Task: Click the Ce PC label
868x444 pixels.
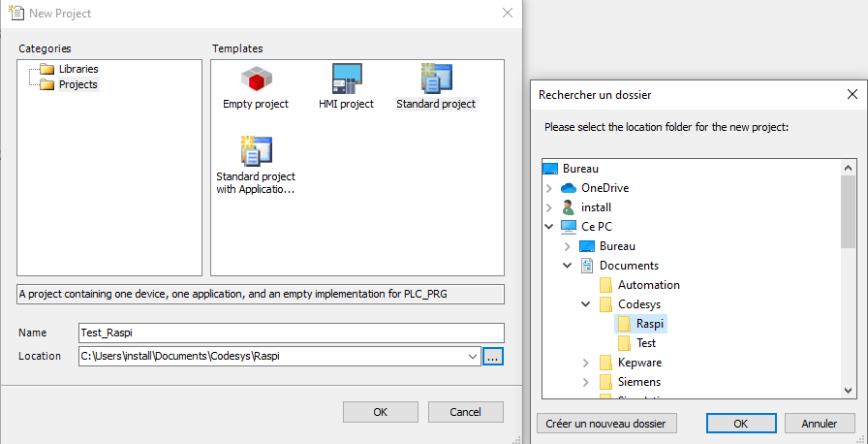Action: [597, 227]
